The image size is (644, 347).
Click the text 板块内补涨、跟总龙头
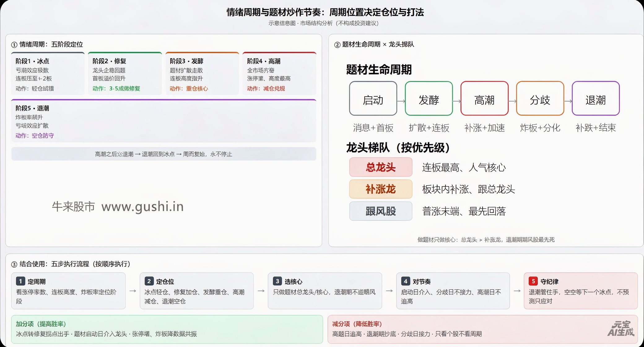(x=468, y=189)
